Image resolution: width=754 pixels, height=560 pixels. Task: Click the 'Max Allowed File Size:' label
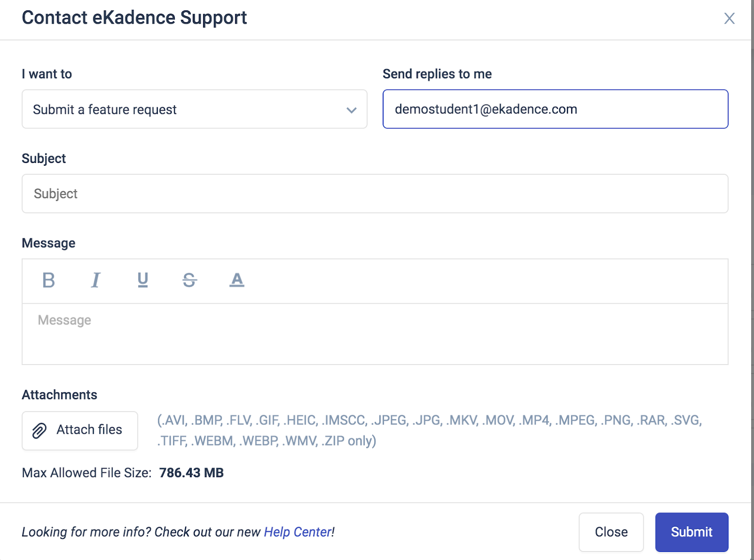(87, 473)
